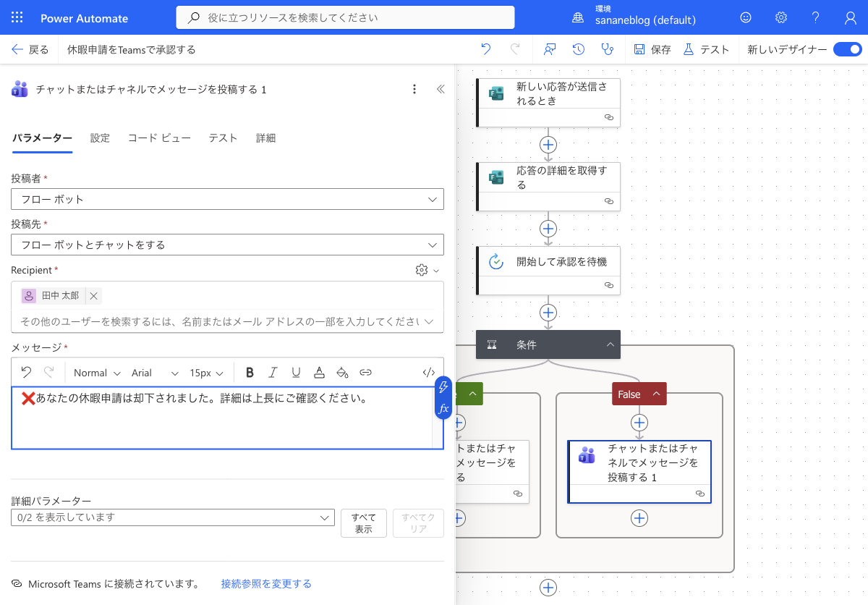Image resolution: width=868 pixels, height=605 pixels.
Task: Add action at bottom of False branch
Action: [x=639, y=518]
